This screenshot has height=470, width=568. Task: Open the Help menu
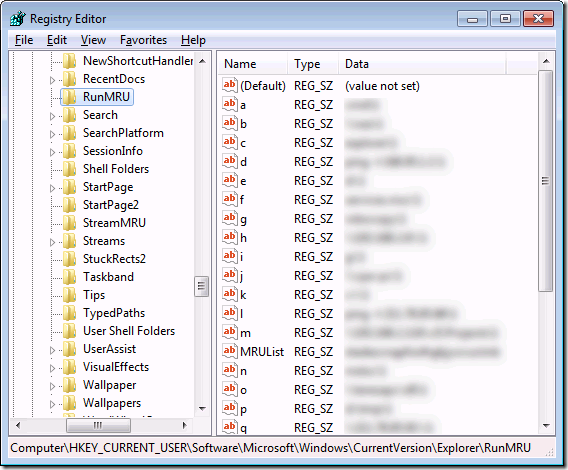point(193,40)
